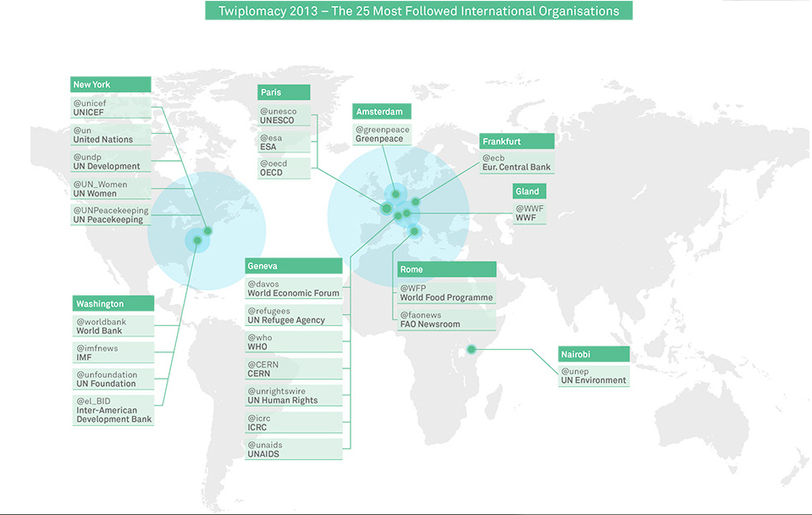Click the @unesco UNESCO label
Viewport: 812px width, 515px height.
(x=284, y=115)
